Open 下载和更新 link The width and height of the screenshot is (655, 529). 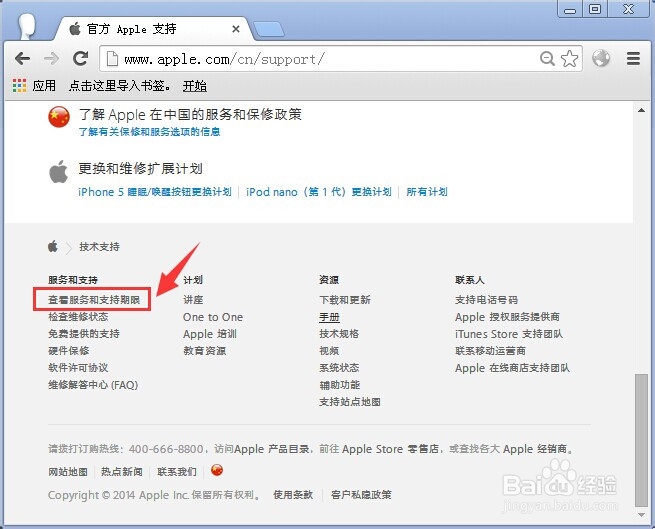(x=345, y=300)
